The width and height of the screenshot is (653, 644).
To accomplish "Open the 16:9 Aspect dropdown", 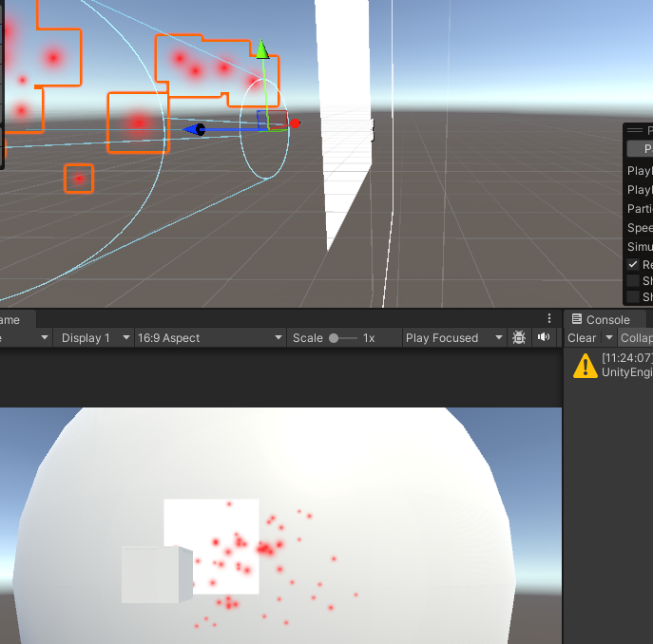I will [x=210, y=337].
